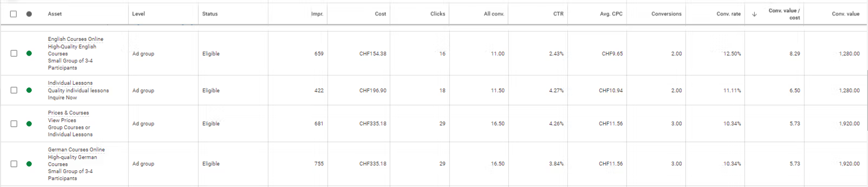This screenshot has height=187, width=868.
Task: Open the Prices & Courses asset text
Action: tap(68, 113)
